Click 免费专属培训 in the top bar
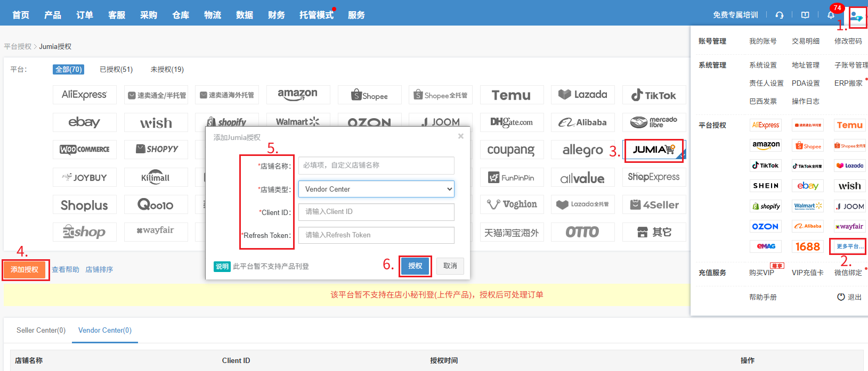 pos(735,15)
